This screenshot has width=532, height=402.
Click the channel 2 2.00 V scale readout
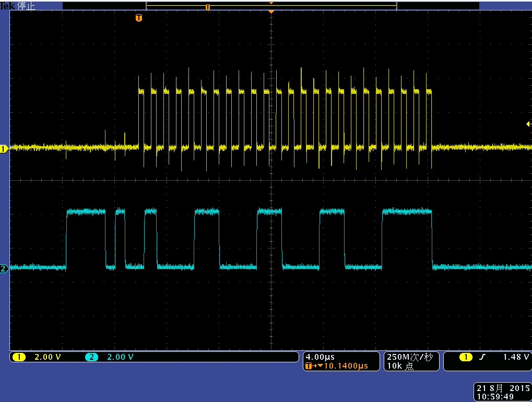[x=120, y=357]
